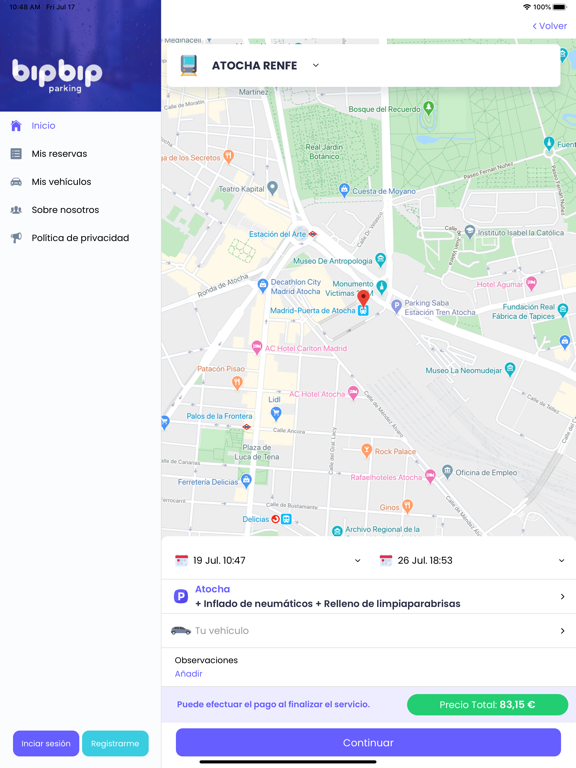
Task: Click the Ferretería Delicias shop marker
Action: pos(246,480)
